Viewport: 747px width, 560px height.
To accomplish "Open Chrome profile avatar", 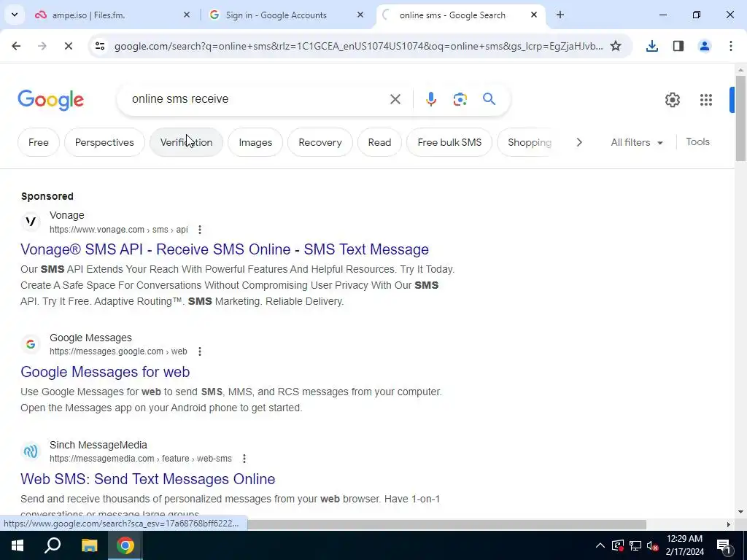I will (x=704, y=46).
